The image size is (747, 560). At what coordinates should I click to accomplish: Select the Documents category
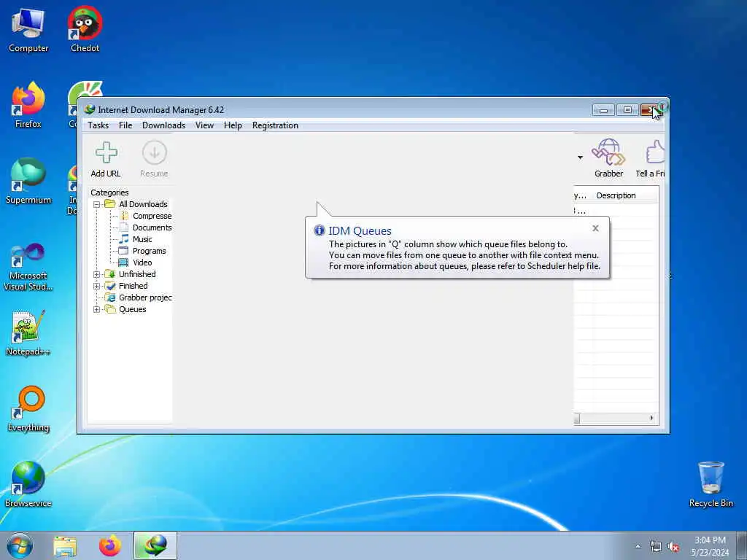click(152, 227)
